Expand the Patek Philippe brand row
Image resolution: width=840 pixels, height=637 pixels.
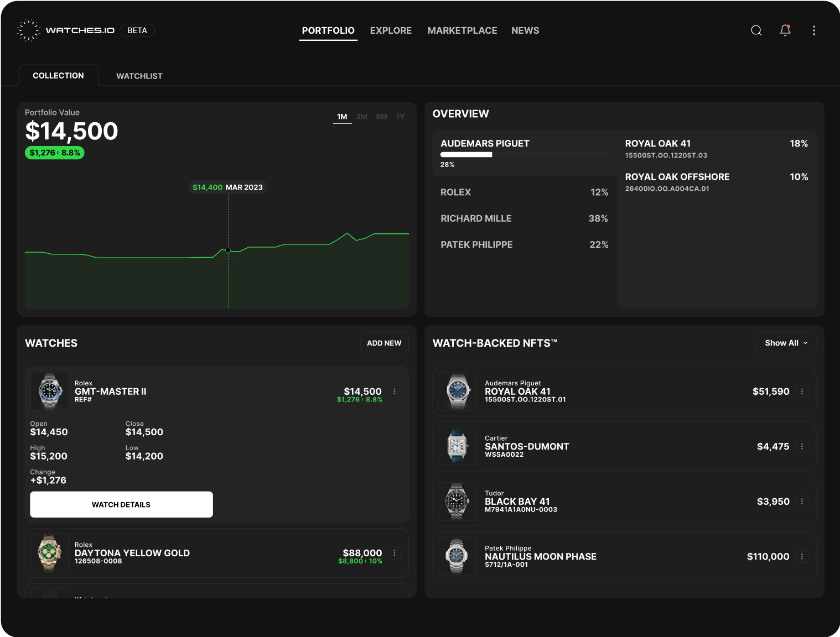(x=525, y=244)
